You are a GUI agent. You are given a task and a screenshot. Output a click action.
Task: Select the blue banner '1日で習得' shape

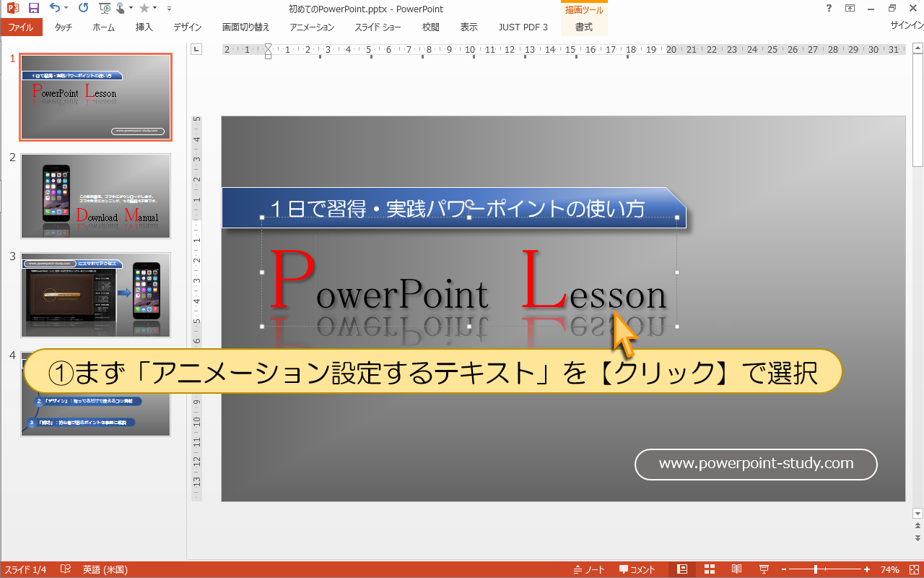point(454,208)
